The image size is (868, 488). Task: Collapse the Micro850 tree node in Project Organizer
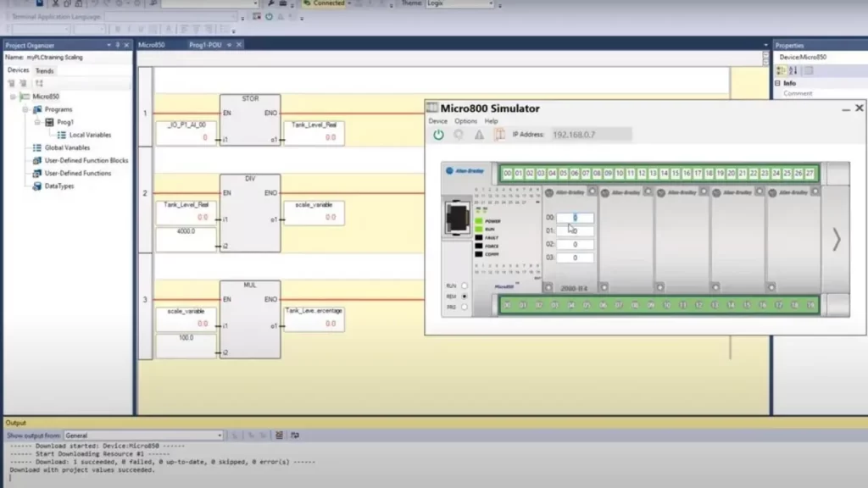pos(11,97)
